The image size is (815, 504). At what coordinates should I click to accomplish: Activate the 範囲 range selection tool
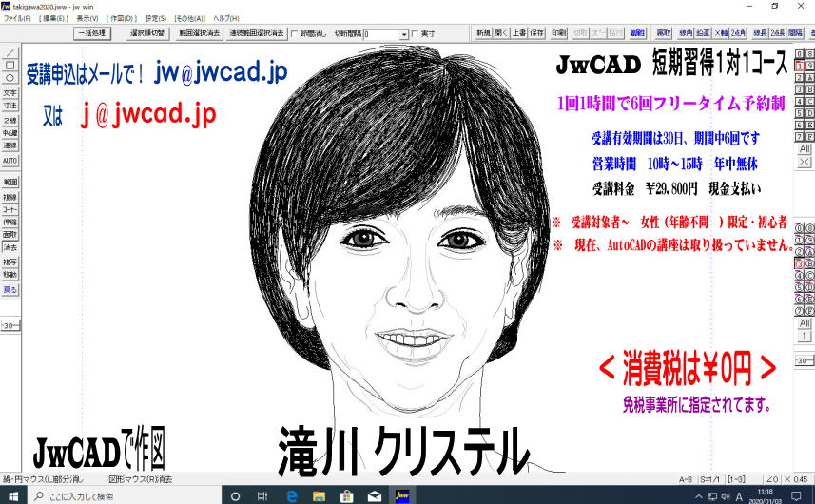(10, 183)
